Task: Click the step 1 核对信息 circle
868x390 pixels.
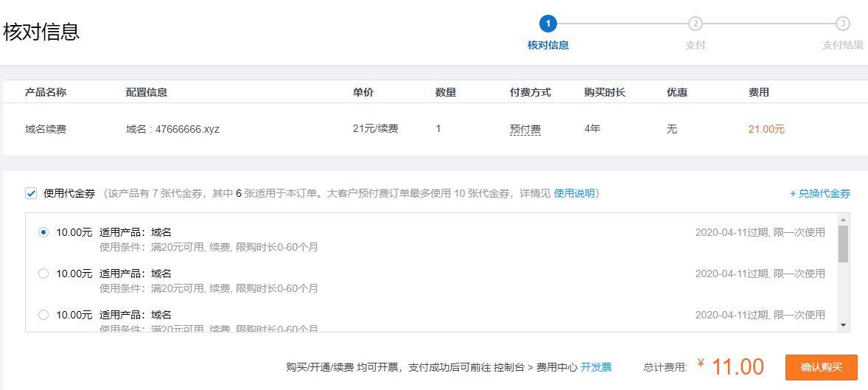Action: [547, 24]
